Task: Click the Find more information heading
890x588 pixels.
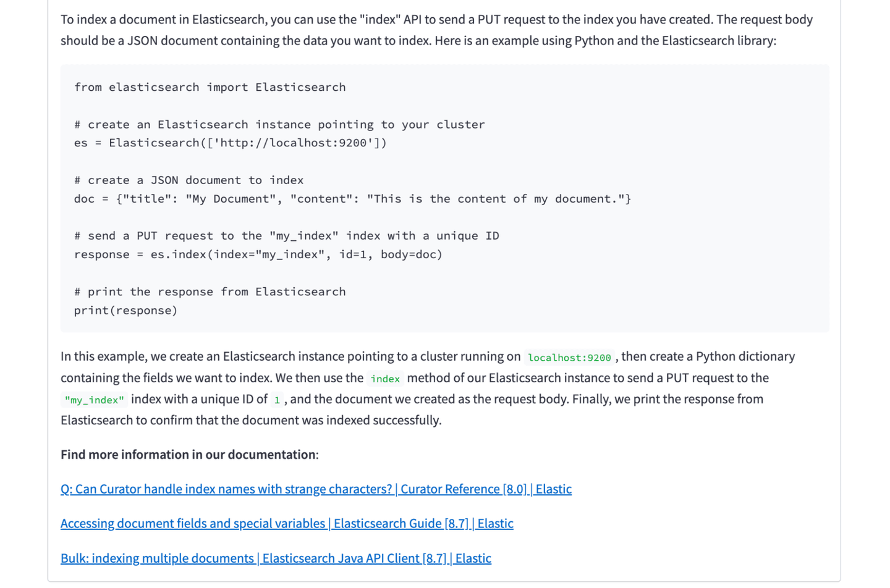Action: pos(189,455)
